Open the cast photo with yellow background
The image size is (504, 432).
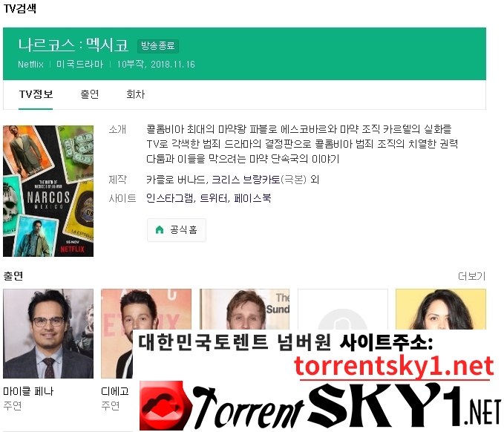click(x=441, y=309)
